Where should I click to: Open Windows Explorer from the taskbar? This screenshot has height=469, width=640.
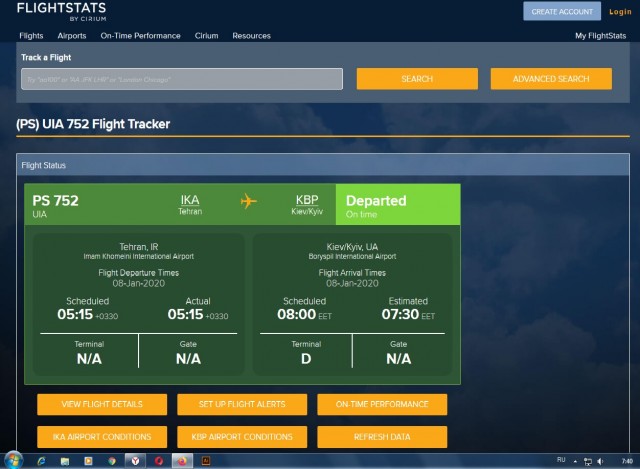65,461
